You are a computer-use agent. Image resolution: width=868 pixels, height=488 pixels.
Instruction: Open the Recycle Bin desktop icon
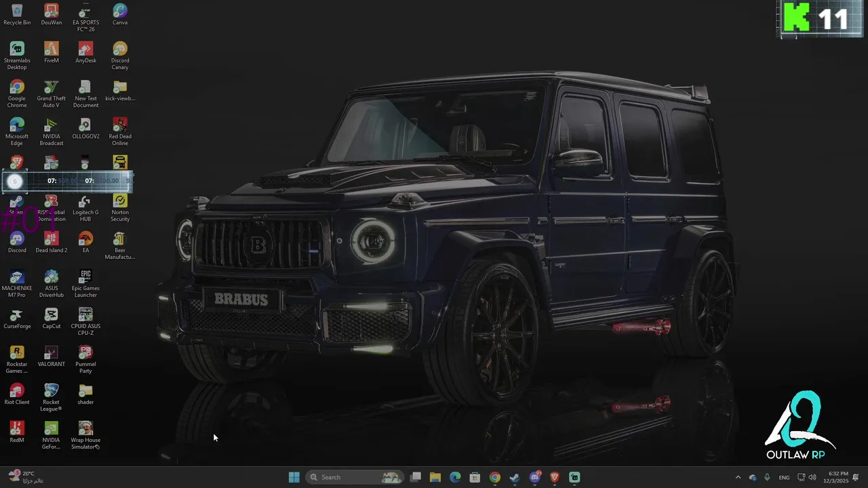coord(17,15)
